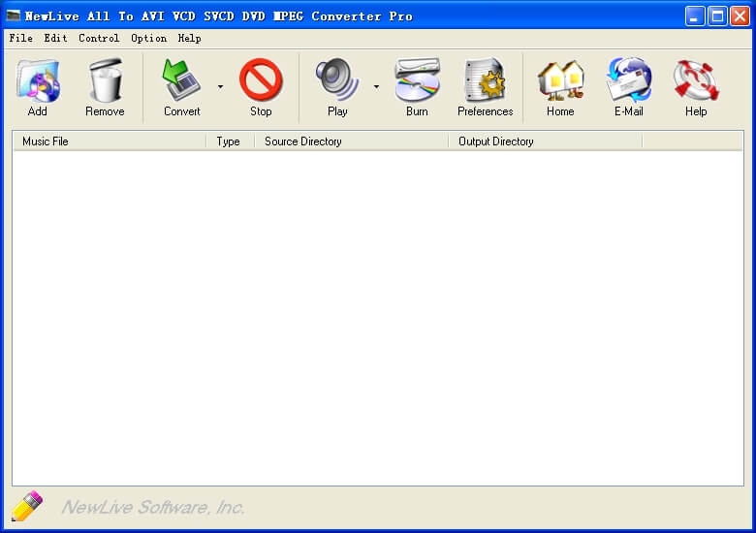Click the Source Directory column header
The width and height of the screenshot is (756, 533).
351,141
